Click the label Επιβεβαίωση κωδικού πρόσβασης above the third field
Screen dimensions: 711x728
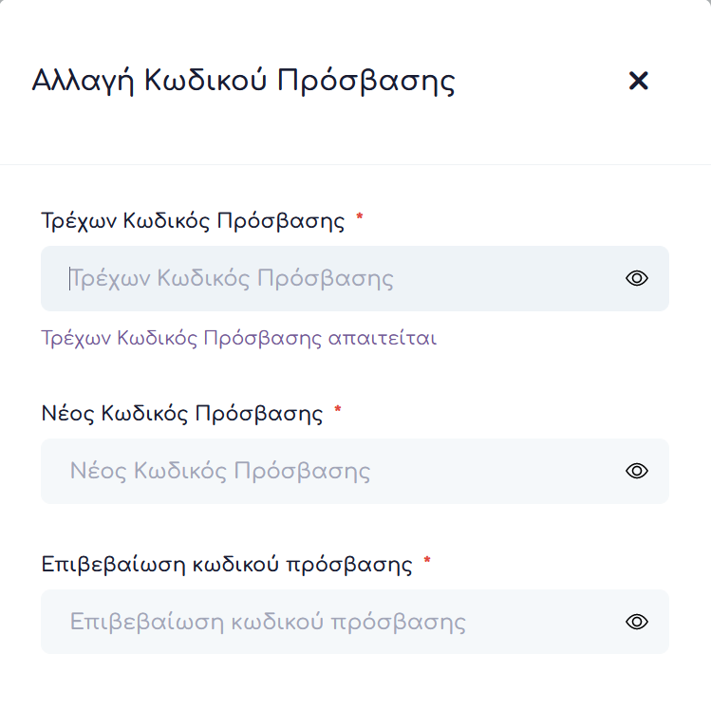pyautogui.click(x=227, y=565)
